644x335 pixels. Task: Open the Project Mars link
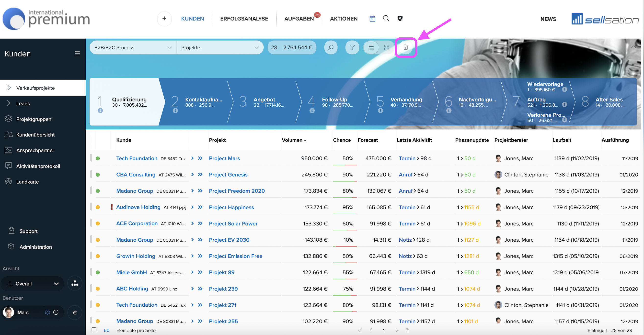pyautogui.click(x=224, y=158)
